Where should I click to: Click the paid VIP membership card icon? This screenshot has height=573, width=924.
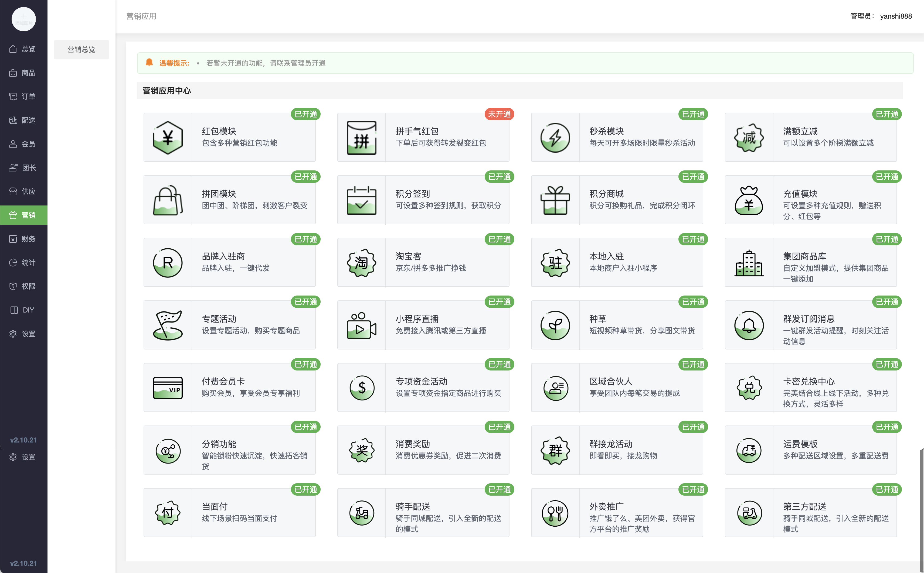tap(168, 388)
